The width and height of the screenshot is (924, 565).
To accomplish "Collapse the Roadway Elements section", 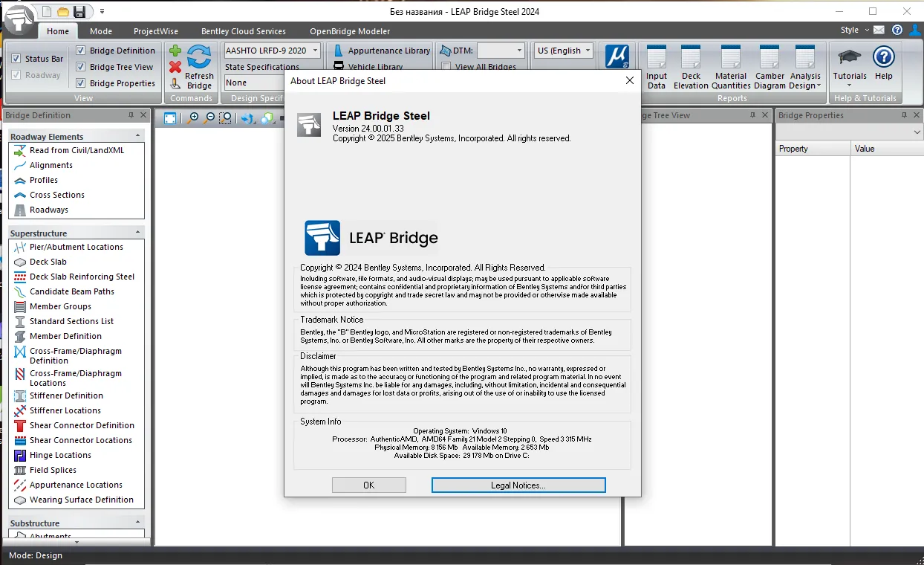I will tap(137, 136).
